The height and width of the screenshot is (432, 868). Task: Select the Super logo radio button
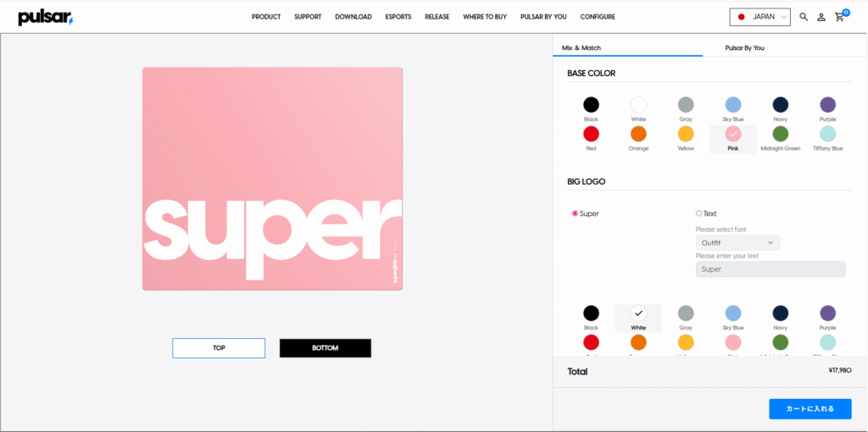[575, 213]
